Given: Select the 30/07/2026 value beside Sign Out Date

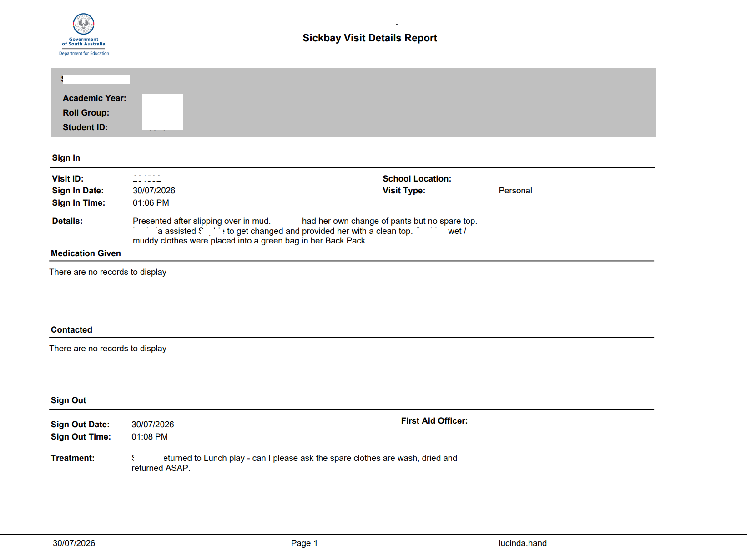Looking at the screenshot, I should click(153, 425).
